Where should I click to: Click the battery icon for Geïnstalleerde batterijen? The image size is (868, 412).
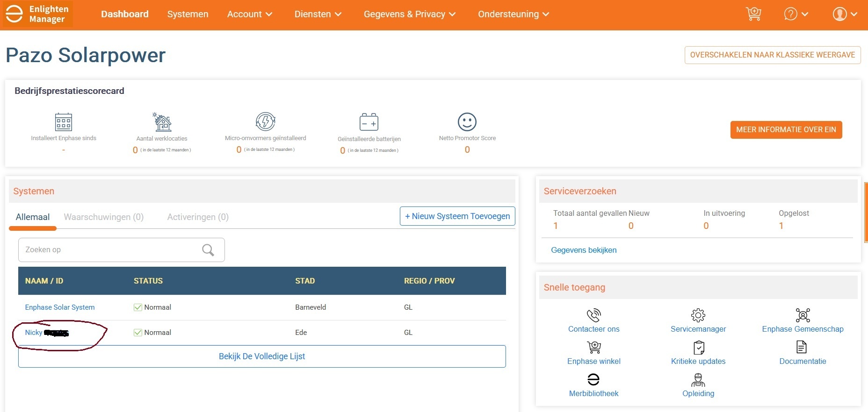369,122
